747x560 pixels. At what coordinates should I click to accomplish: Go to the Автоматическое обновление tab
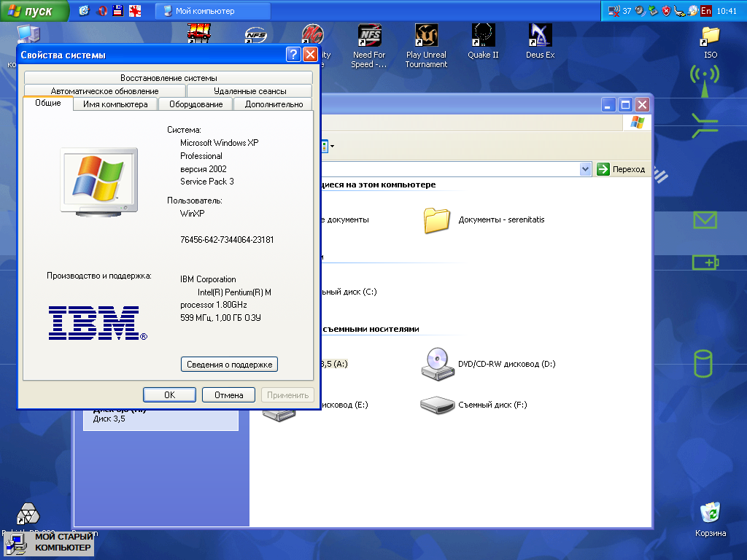[104, 91]
